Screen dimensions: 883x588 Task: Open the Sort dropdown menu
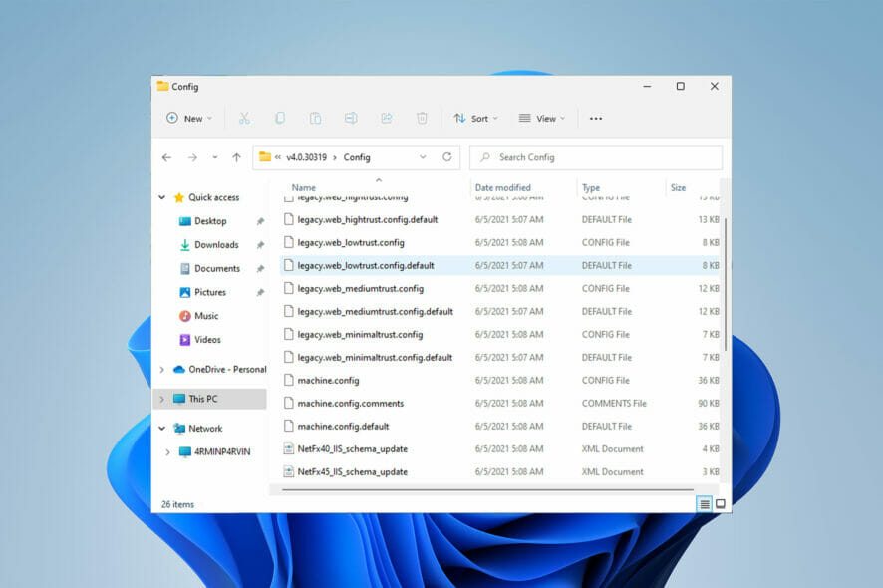[475, 119]
